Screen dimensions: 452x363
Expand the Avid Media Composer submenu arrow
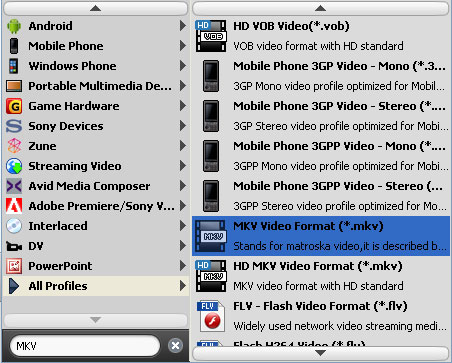[183, 186]
